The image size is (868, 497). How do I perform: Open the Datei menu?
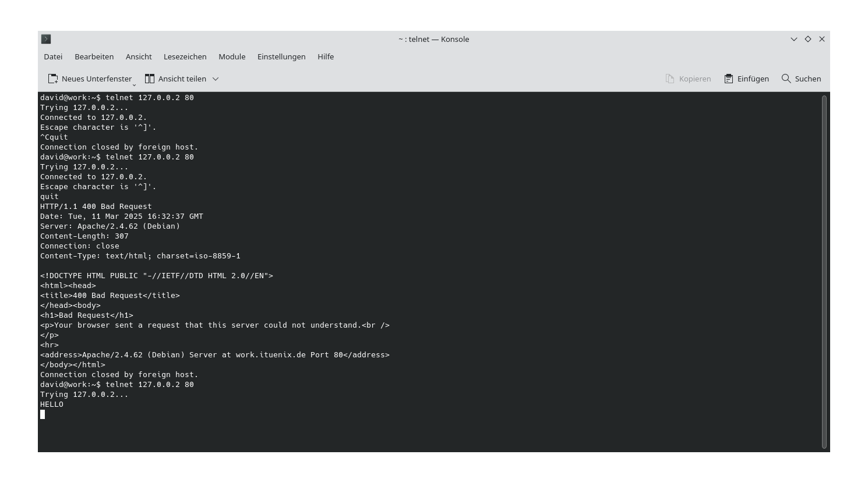pyautogui.click(x=52, y=56)
